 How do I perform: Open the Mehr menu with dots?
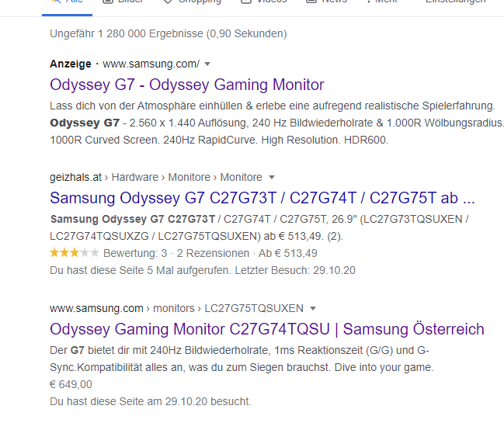coord(382,2)
